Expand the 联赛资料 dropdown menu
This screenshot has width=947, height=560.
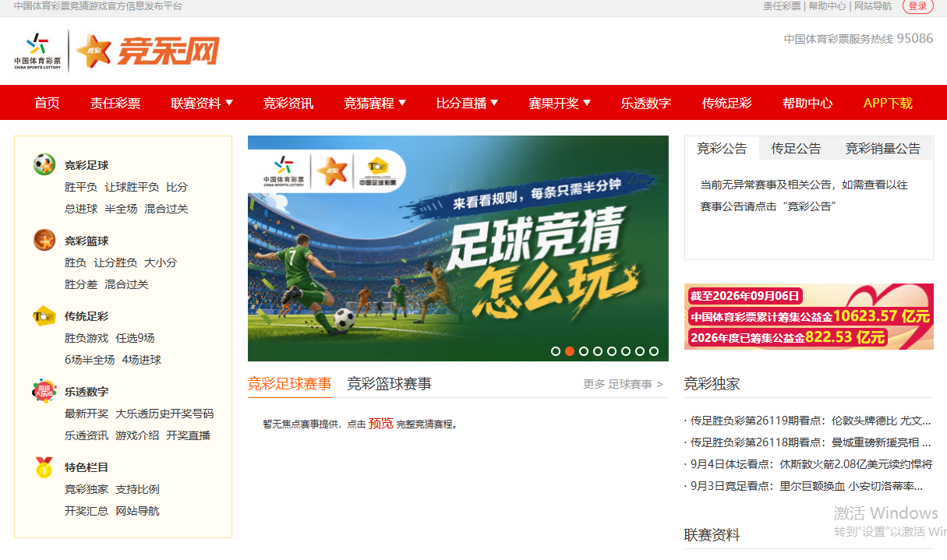click(x=202, y=103)
